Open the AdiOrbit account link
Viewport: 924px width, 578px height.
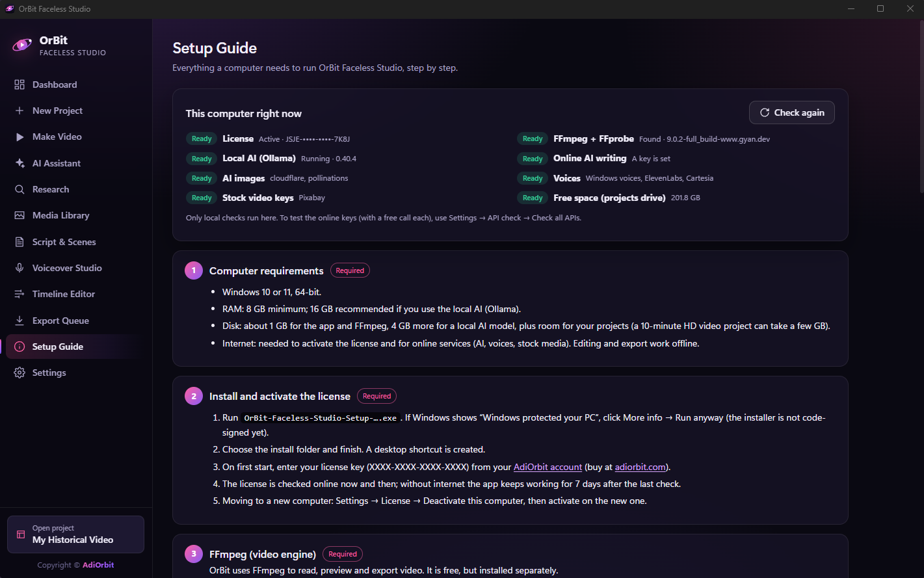pyautogui.click(x=548, y=467)
